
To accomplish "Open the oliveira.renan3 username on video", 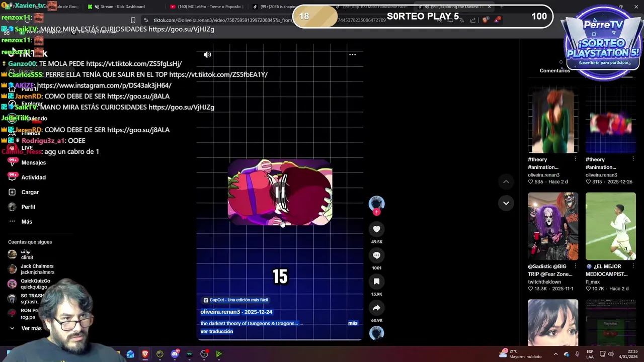I will tap(219, 312).
